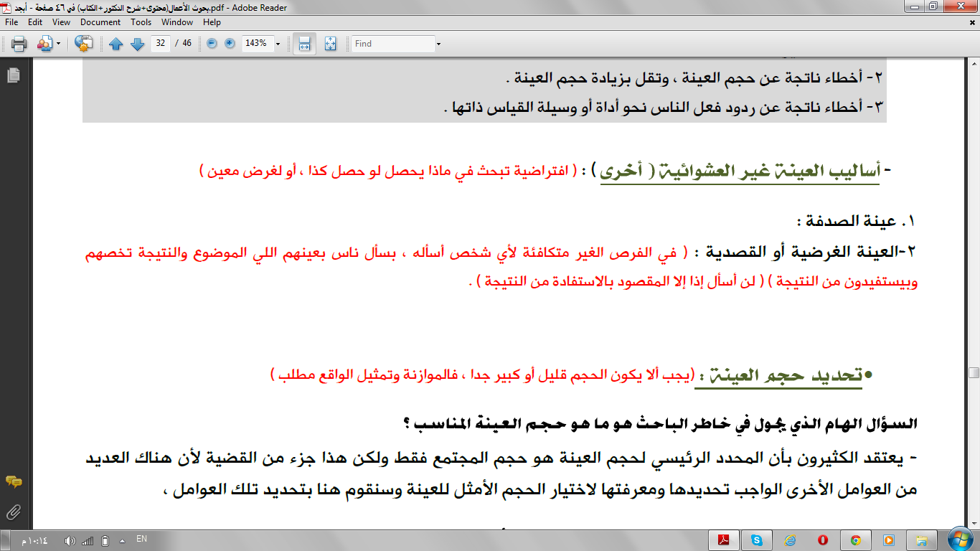
Task: Go to previous page with up arrow
Action: (x=116, y=44)
